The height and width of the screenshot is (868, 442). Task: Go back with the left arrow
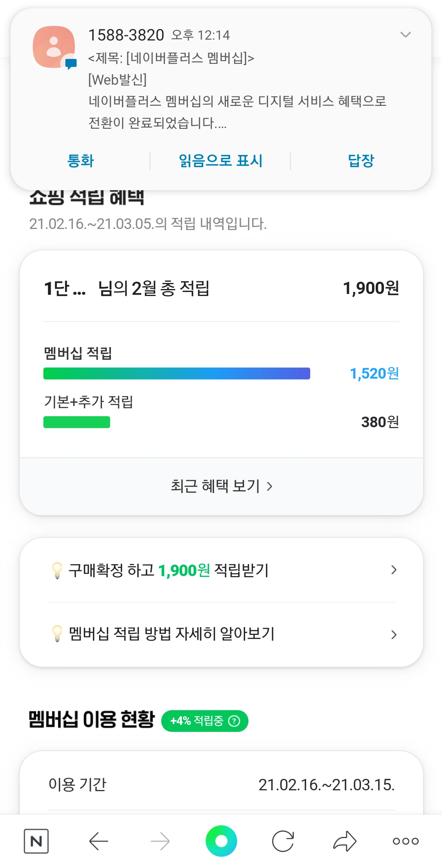(99, 841)
